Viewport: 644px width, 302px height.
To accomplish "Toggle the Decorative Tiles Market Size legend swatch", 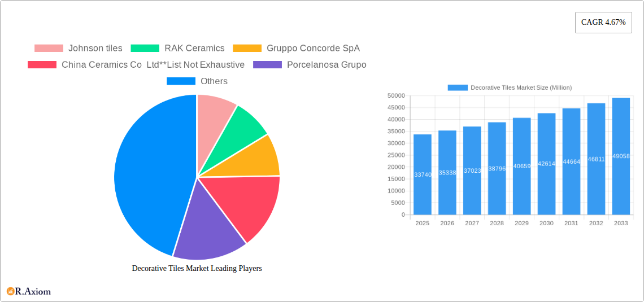I will 458,87.
